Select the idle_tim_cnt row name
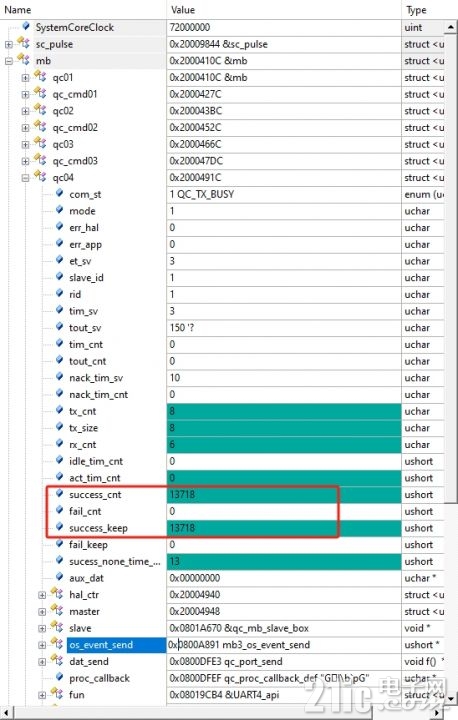Image resolution: width=458 pixels, height=720 pixels. point(96,461)
